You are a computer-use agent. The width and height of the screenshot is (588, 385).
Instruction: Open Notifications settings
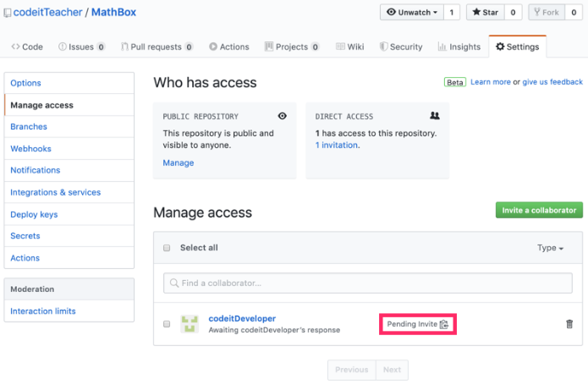pyautogui.click(x=69, y=170)
